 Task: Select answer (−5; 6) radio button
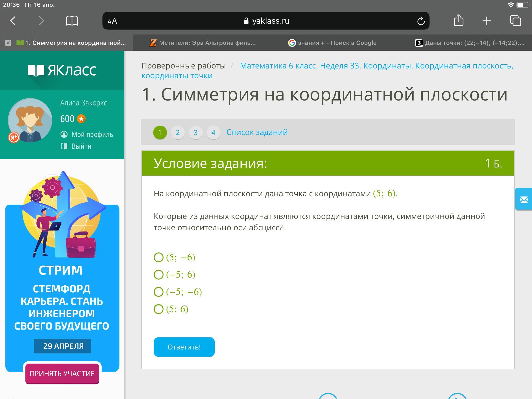click(159, 275)
